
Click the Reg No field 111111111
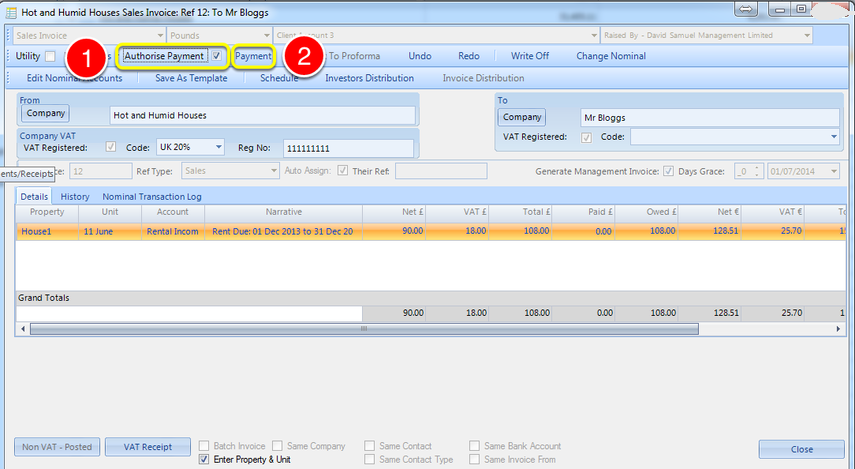coord(348,148)
